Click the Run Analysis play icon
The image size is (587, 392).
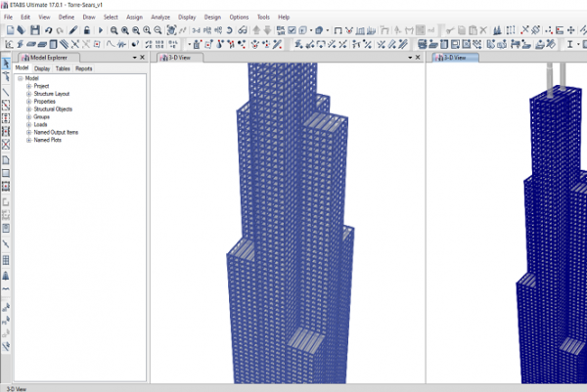click(101, 30)
